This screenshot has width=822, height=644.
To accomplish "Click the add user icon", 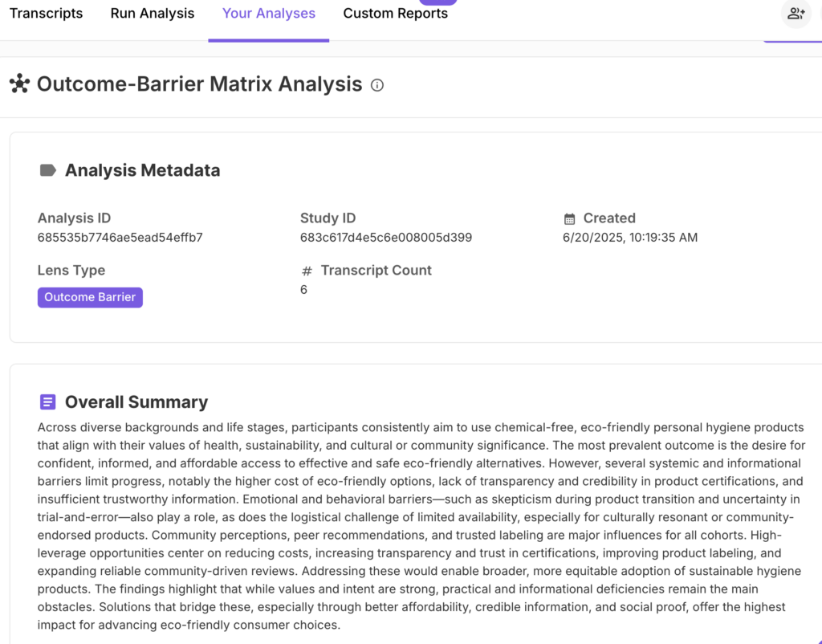I will [x=796, y=14].
